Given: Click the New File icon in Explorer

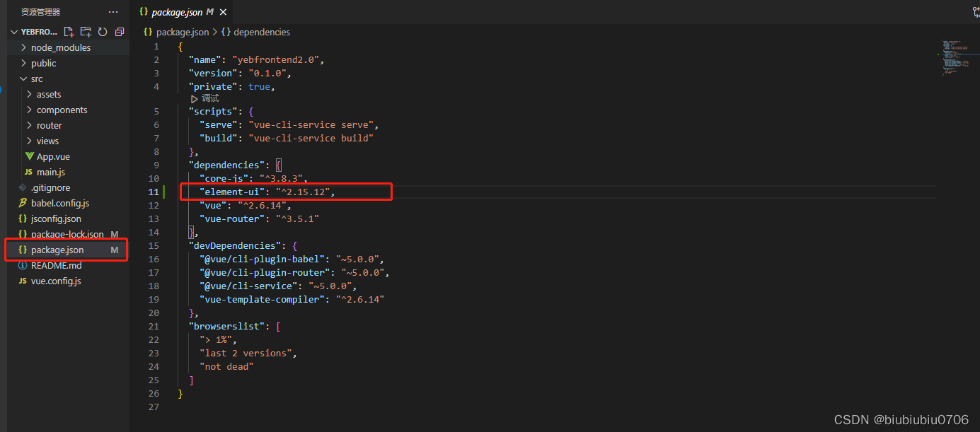Looking at the screenshot, I should 68,31.
